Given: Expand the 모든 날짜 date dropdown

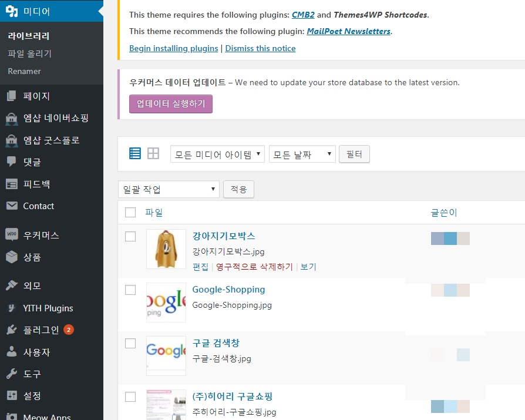Looking at the screenshot, I should (x=302, y=154).
